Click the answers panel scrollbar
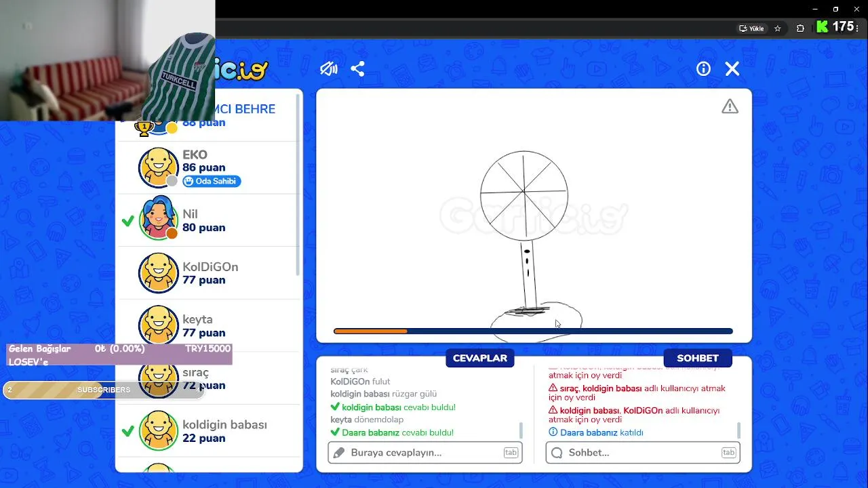868x488 pixels. (521, 430)
